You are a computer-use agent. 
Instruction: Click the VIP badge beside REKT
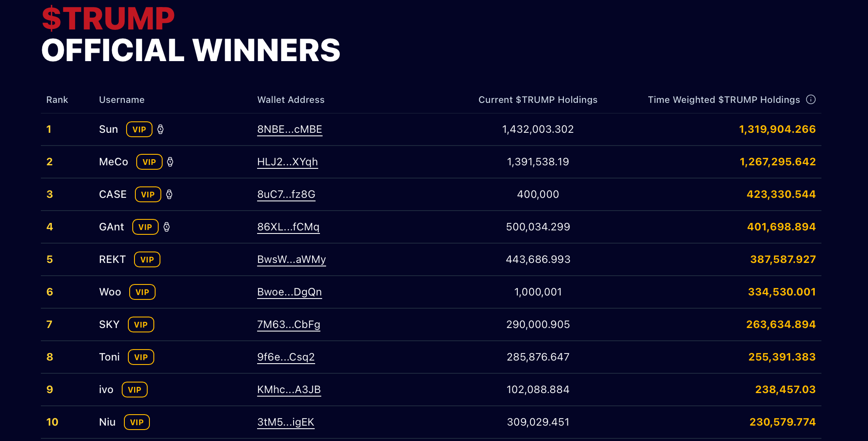coord(147,259)
